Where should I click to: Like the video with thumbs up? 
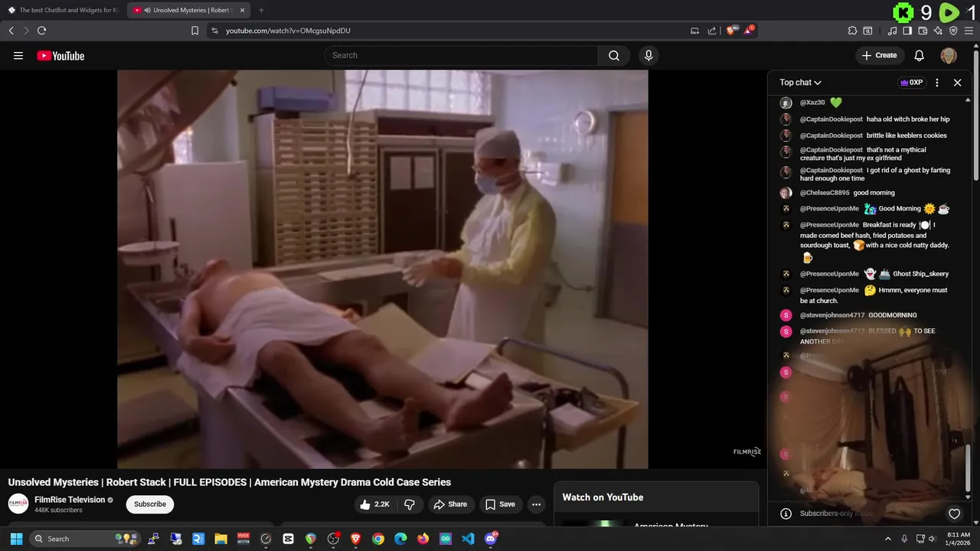point(375,504)
